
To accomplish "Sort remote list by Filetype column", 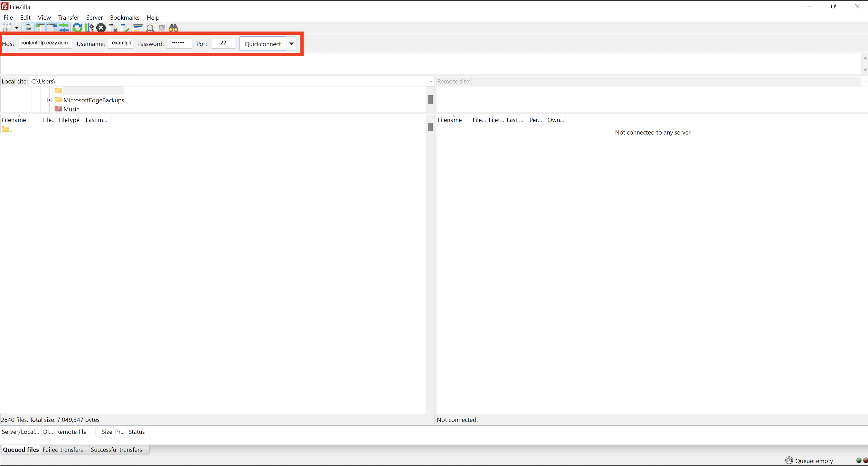I will [496, 120].
